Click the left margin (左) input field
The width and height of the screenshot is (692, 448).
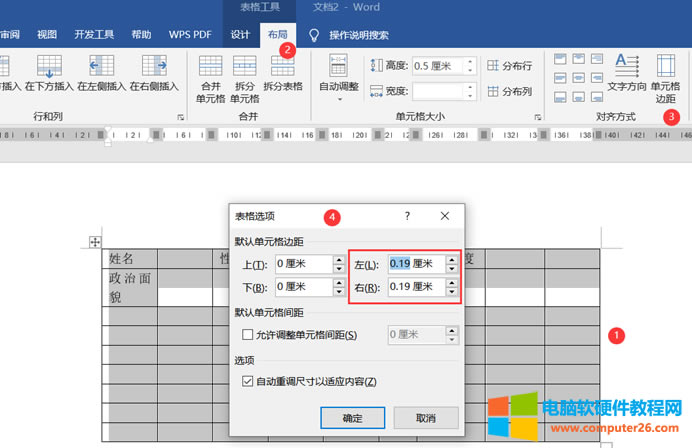coord(410,264)
